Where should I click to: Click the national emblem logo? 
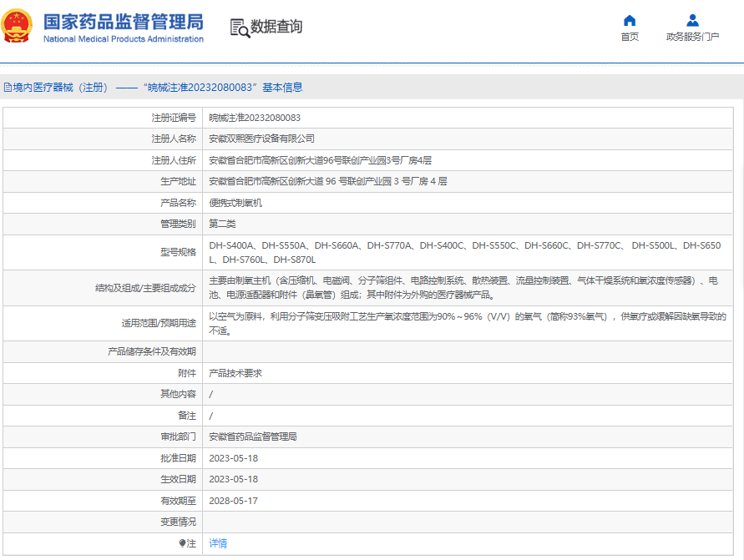click(x=18, y=27)
